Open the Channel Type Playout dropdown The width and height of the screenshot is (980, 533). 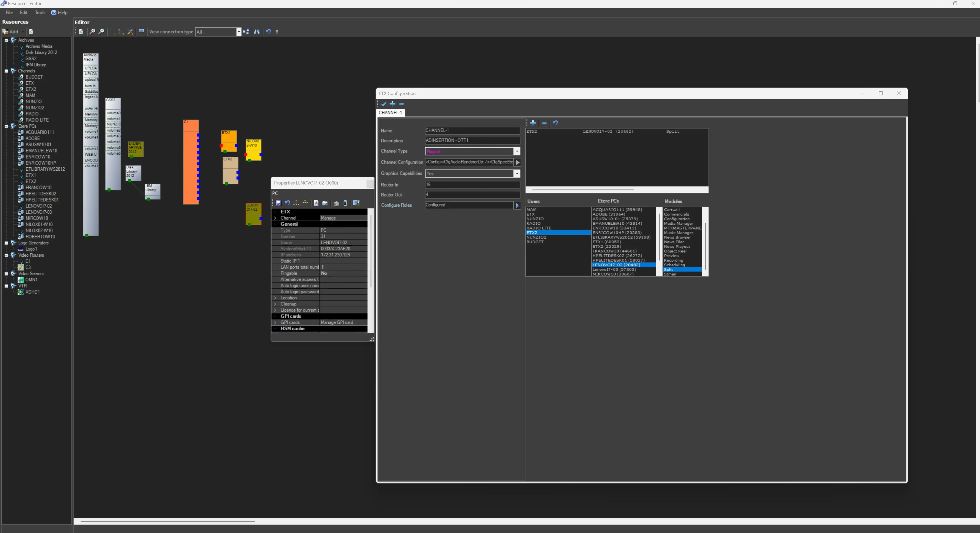coord(517,151)
